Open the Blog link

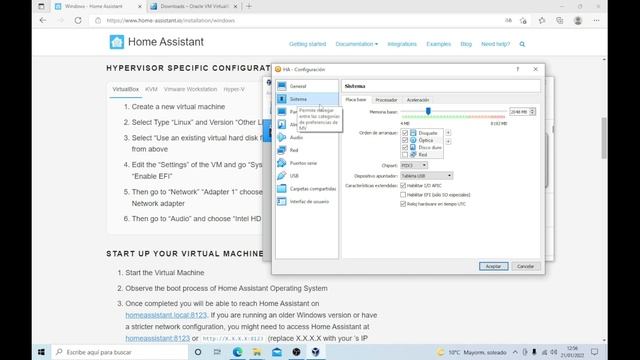pyautogui.click(x=466, y=44)
